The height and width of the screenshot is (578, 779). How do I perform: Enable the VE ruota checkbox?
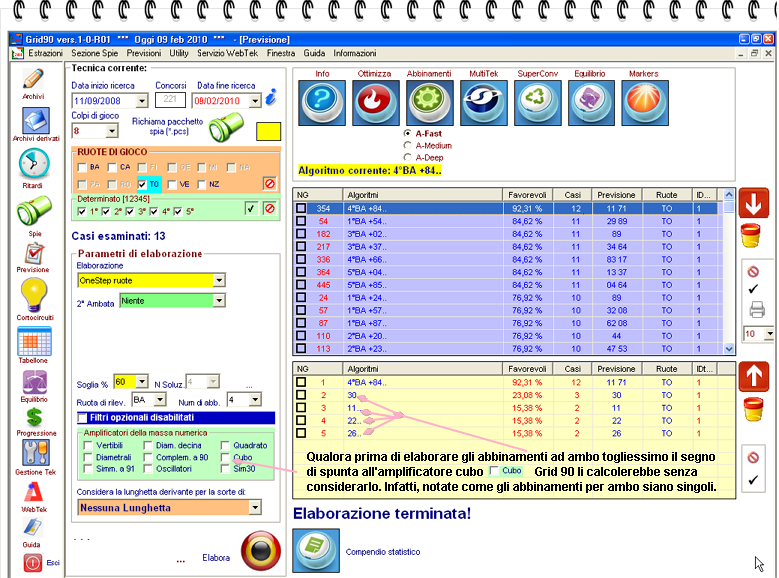172,184
